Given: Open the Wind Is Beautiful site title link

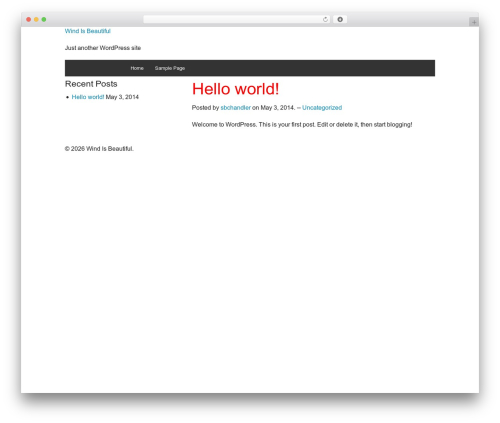Looking at the screenshot, I should coord(88,31).
